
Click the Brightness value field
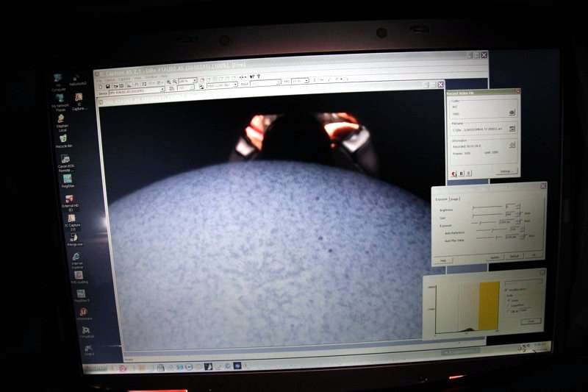(510, 207)
